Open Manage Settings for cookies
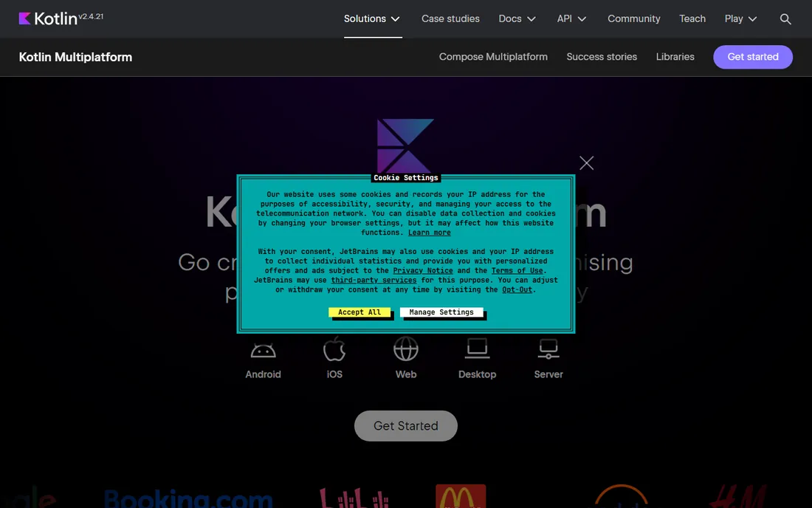 [441, 312]
